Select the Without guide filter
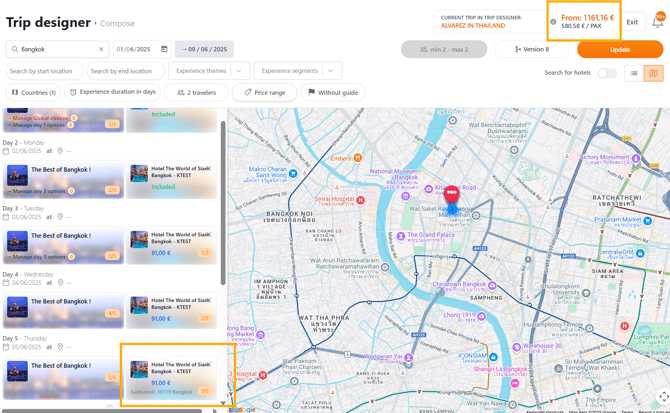This screenshot has width=670, height=413. 331,92
